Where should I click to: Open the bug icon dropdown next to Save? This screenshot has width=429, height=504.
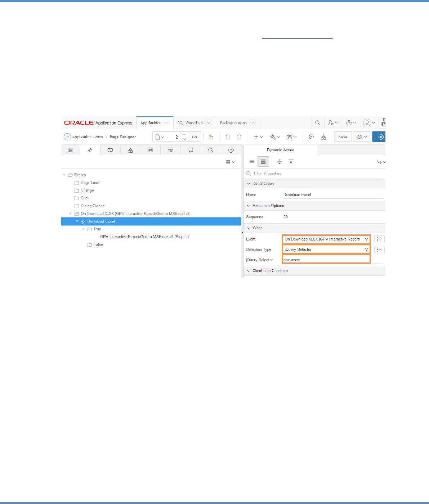(x=362, y=137)
